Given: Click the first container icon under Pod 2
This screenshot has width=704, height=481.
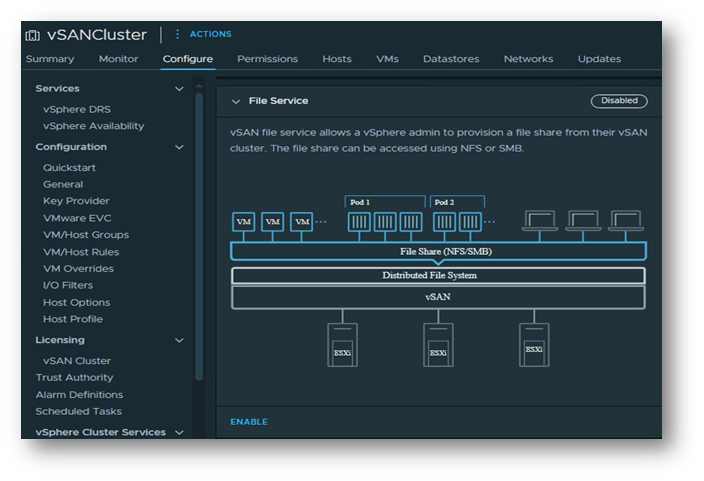Looking at the screenshot, I should [444, 222].
